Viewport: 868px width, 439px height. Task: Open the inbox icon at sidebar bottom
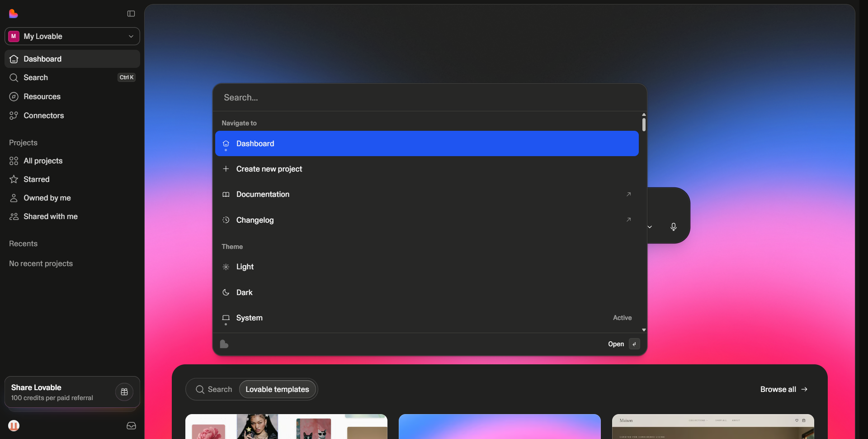pyautogui.click(x=131, y=425)
